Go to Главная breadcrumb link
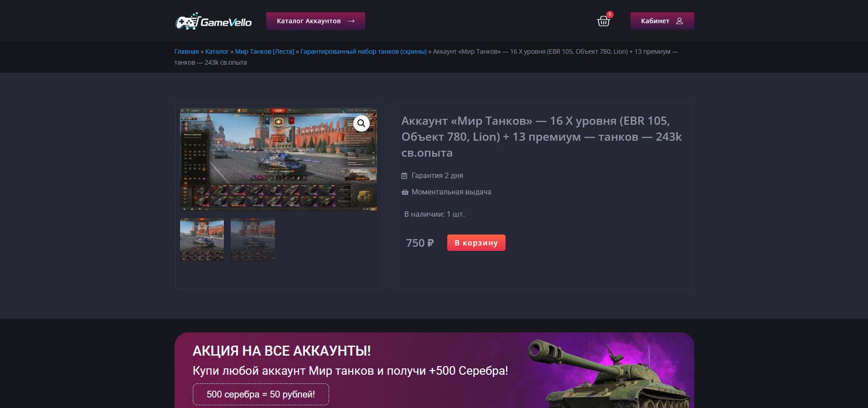Image resolution: width=868 pixels, height=408 pixels. click(186, 51)
